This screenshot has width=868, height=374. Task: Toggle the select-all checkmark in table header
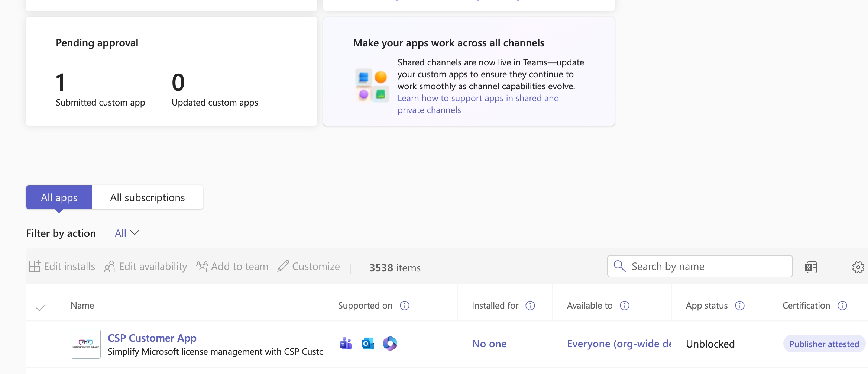(41, 307)
